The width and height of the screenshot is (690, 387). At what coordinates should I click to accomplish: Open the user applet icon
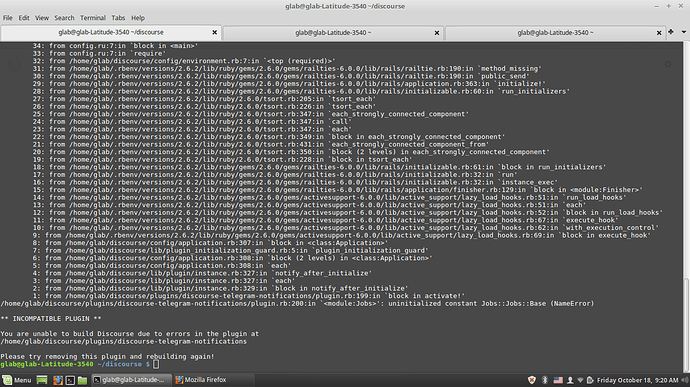[570, 380]
